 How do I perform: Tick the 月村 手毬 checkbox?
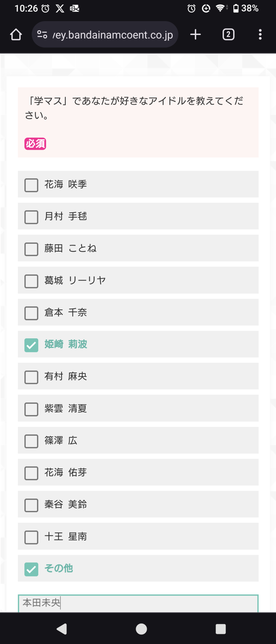click(31, 217)
